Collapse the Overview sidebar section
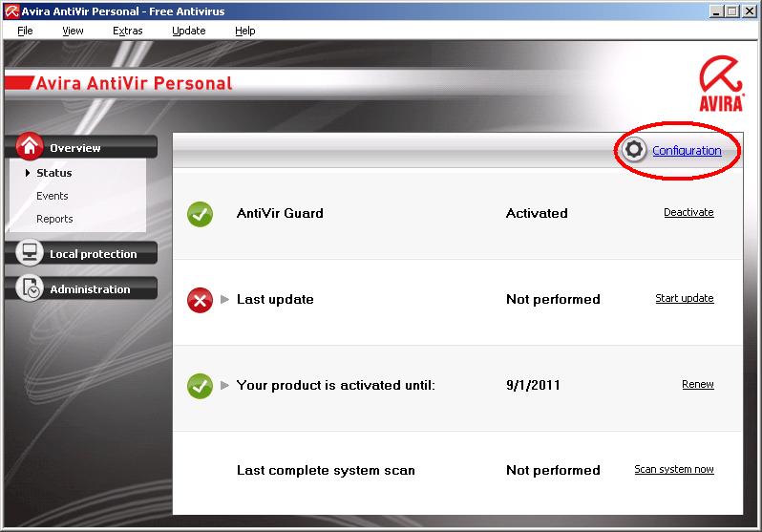The width and height of the screenshot is (762, 532). [x=86, y=148]
